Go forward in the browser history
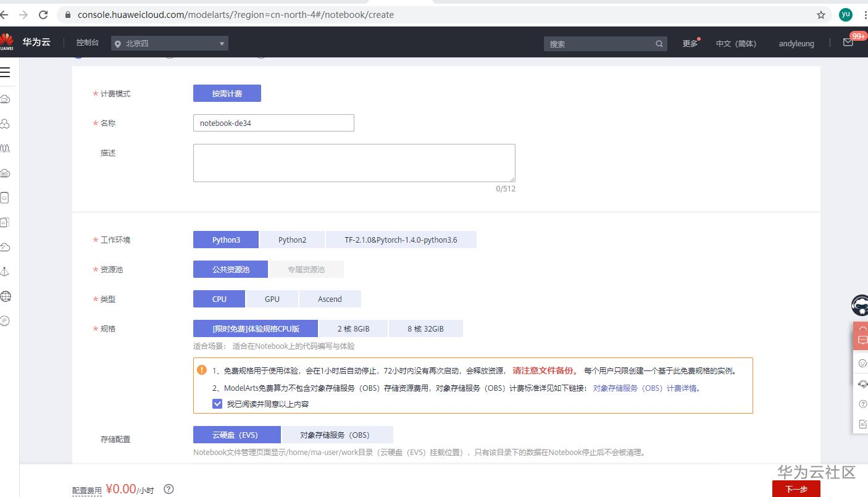The height and width of the screenshot is (497, 868). [x=23, y=15]
